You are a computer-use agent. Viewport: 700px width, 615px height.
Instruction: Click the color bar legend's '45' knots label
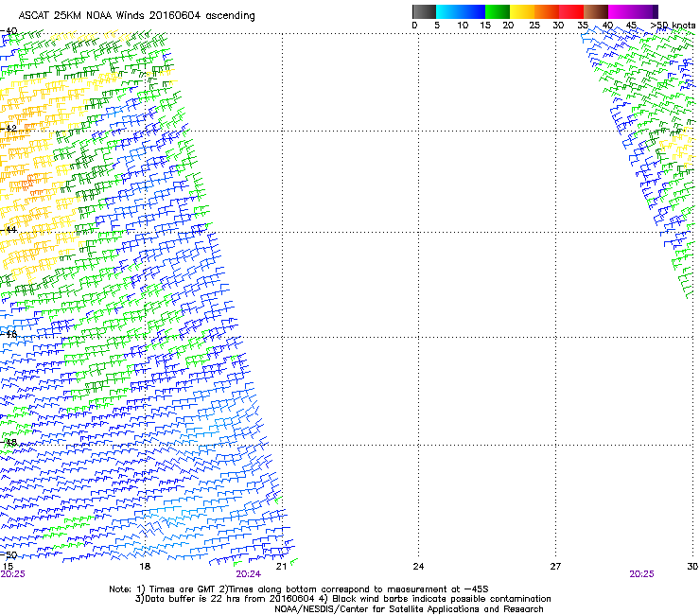click(x=631, y=25)
